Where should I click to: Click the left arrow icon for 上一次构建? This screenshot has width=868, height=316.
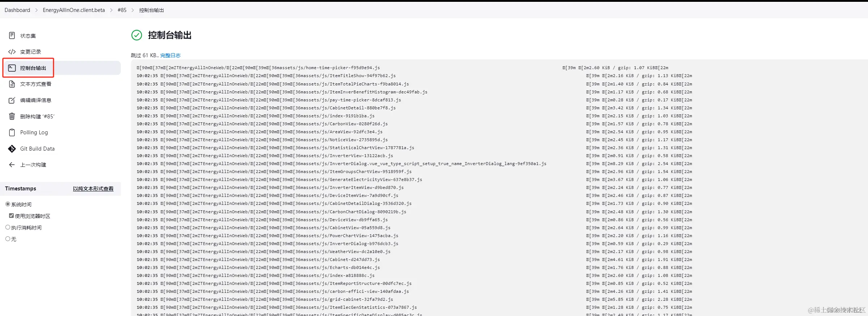pyautogui.click(x=12, y=165)
